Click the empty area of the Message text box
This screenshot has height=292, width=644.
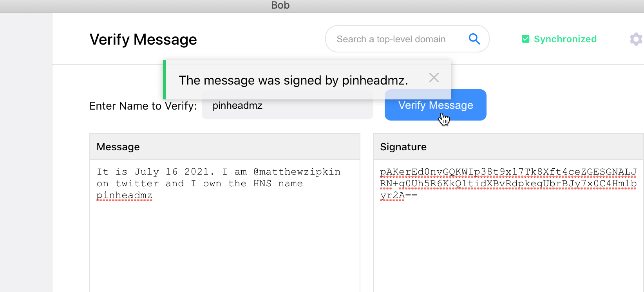[224, 243]
